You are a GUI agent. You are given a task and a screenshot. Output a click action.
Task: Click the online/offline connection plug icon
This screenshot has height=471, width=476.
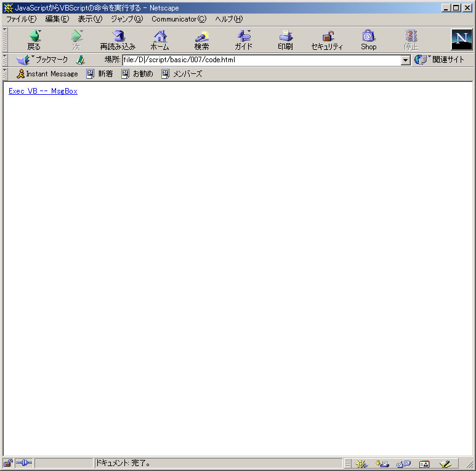point(23,463)
